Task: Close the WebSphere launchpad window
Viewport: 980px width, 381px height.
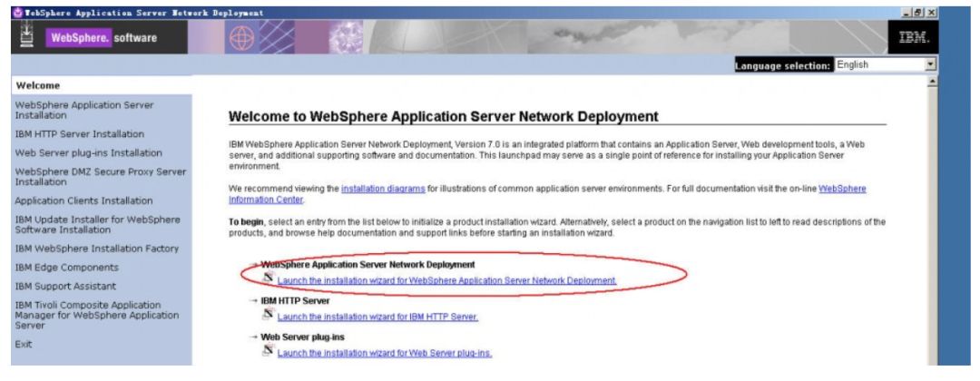Action: coord(931,13)
